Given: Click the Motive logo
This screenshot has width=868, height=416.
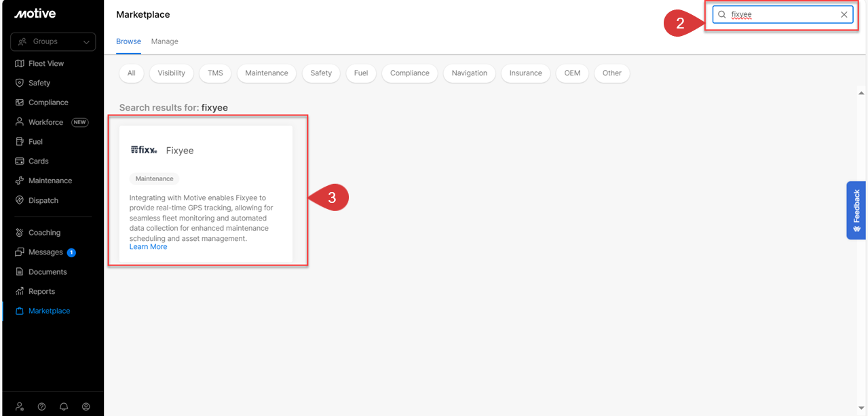Looking at the screenshot, I should pyautogui.click(x=35, y=14).
